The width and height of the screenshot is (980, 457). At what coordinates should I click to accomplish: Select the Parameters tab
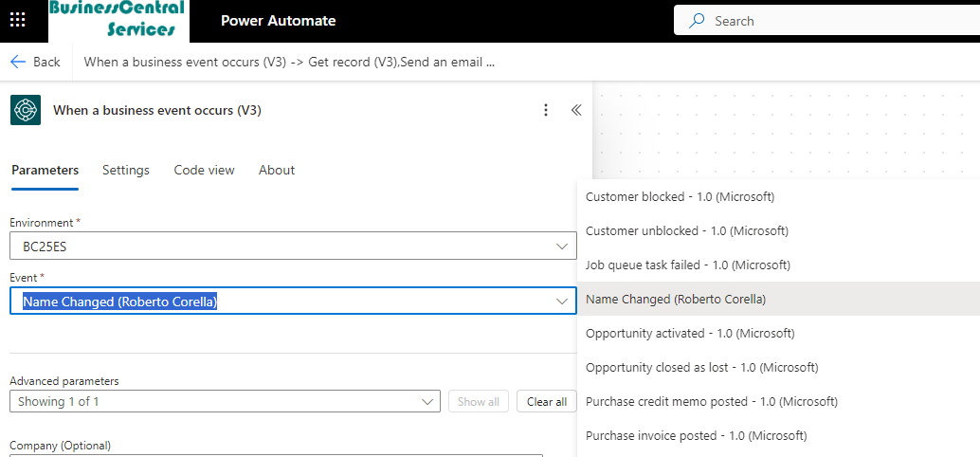[45, 170]
